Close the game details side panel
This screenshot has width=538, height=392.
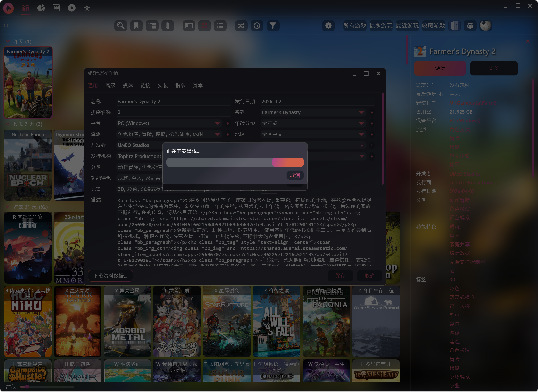[528, 41]
